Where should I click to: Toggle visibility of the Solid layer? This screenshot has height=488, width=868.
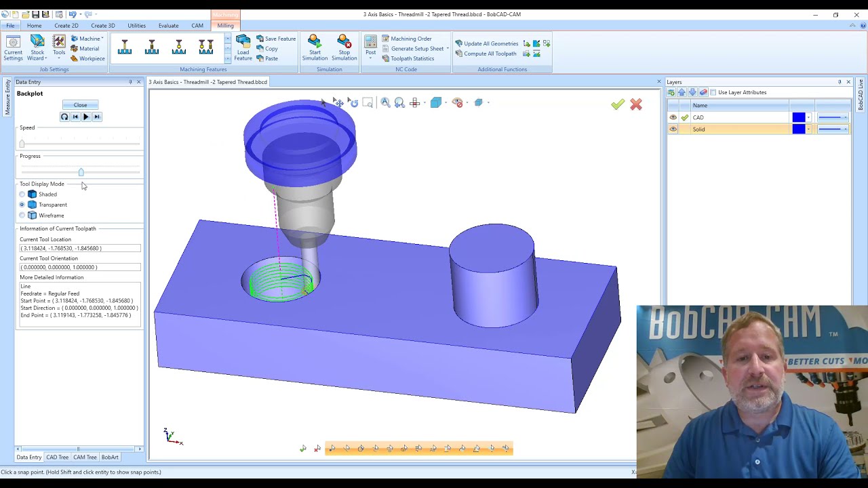(673, 129)
